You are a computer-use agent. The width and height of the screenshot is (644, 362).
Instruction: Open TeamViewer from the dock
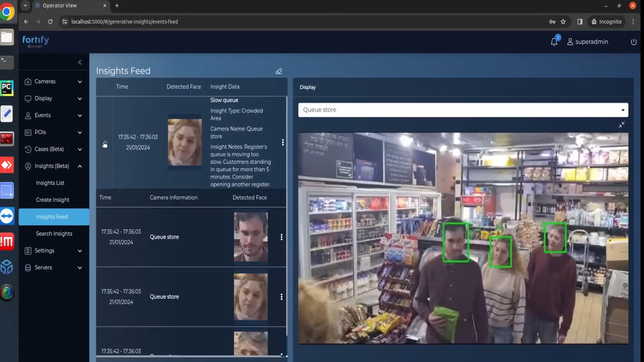[x=7, y=216]
